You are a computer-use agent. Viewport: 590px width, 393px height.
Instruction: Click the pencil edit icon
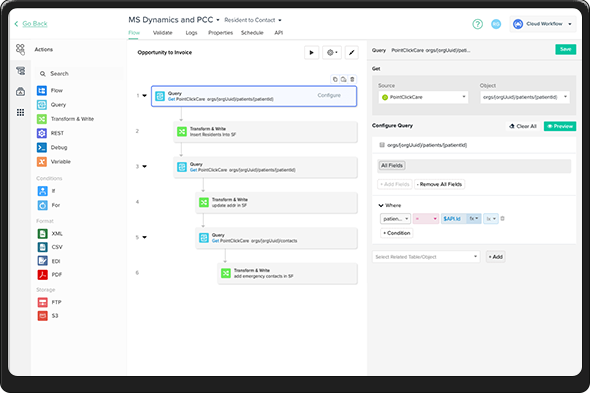pyautogui.click(x=351, y=52)
